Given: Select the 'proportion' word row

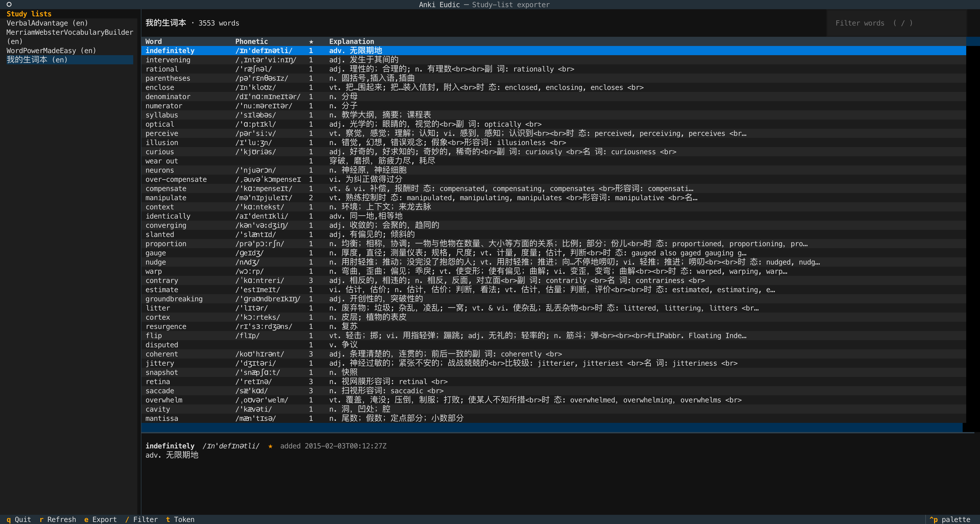Looking at the screenshot, I should [554, 244].
